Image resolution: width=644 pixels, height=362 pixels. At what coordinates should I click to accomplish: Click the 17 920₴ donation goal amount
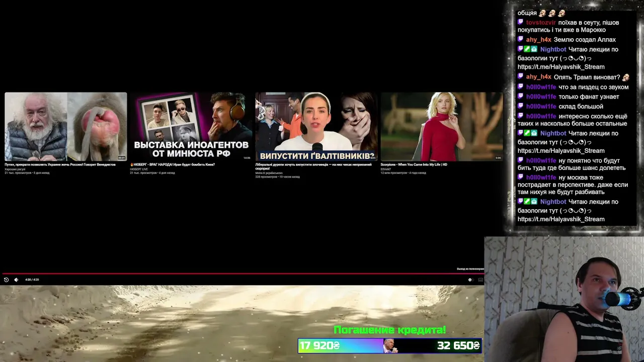320,346
